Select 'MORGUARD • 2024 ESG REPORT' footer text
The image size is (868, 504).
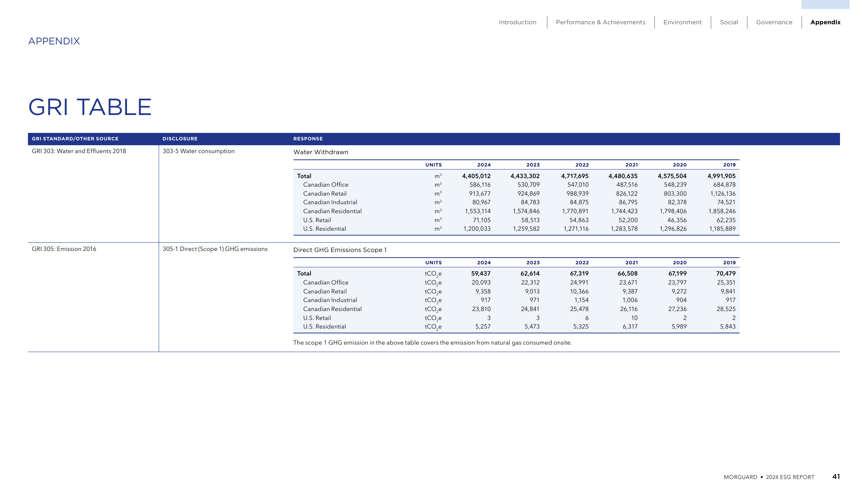[x=769, y=477]
